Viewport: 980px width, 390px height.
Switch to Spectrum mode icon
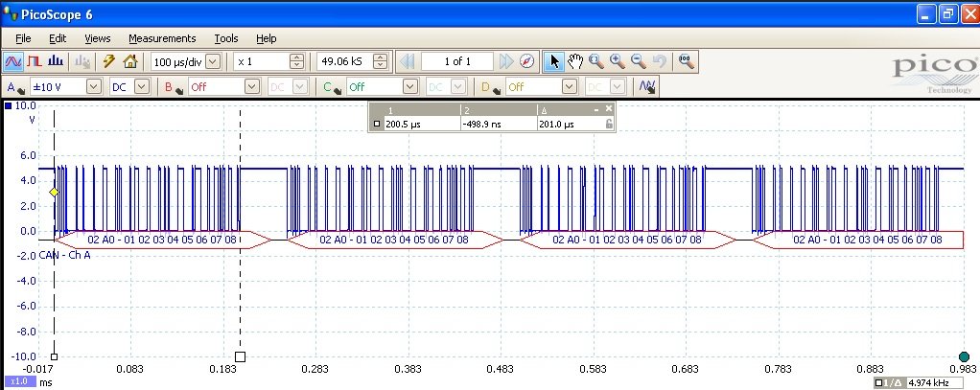pyautogui.click(x=56, y=61)
